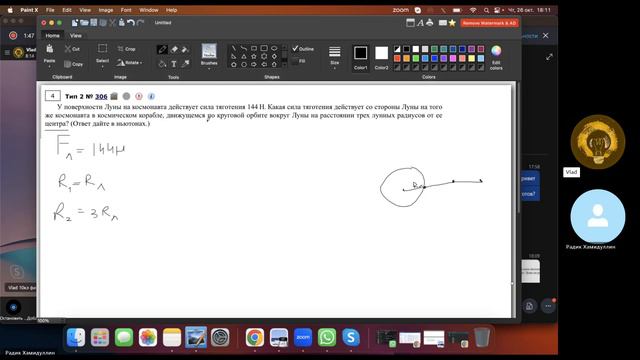Pick the yellow palette color

click(x=471, y=58)
